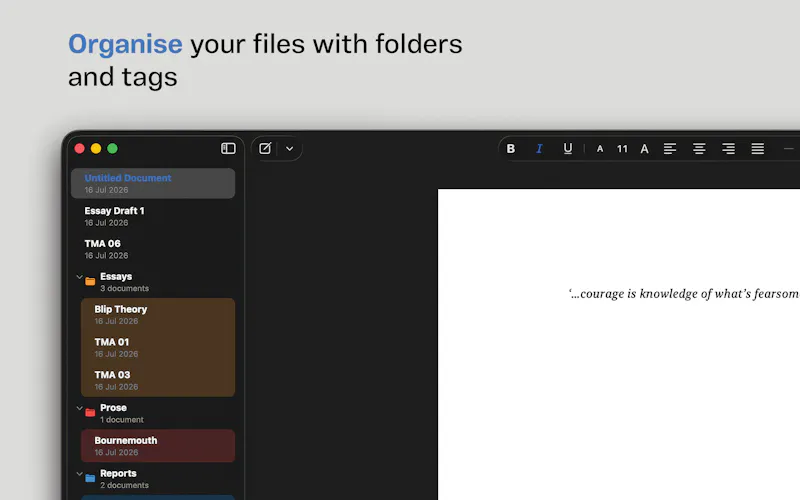Select the Prose folder label

113,408
